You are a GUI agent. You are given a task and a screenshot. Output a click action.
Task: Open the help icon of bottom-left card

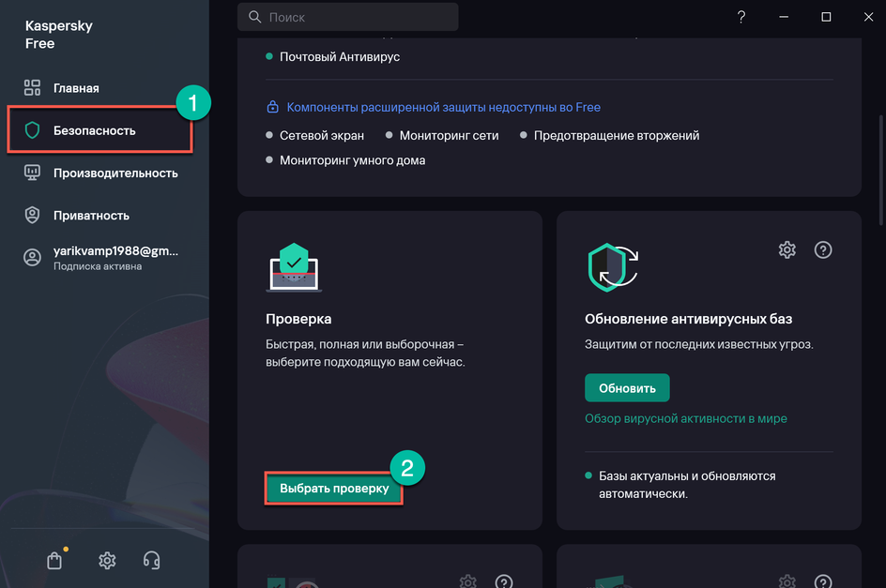click(x=504, y=581)
